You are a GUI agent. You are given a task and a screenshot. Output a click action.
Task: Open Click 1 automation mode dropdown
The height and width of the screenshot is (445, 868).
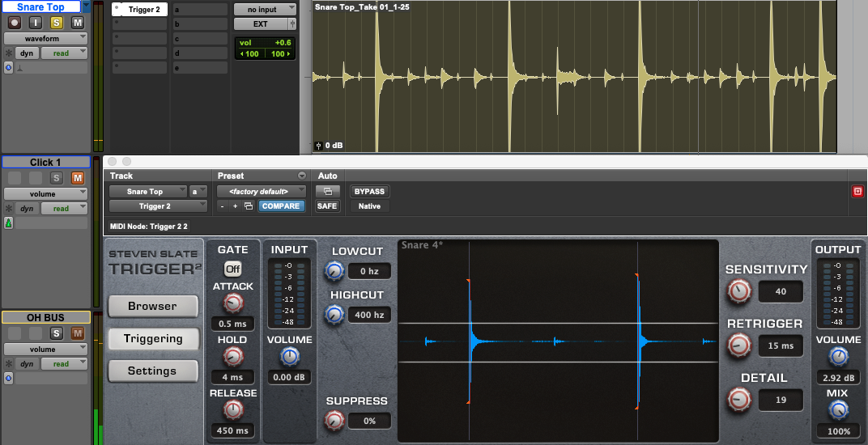(x=64, y=208)
